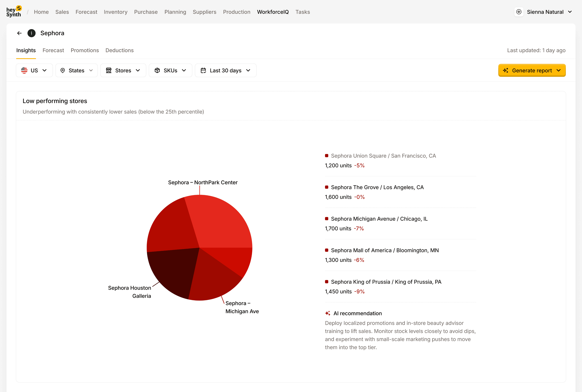Click the red legend square for Sephora Union Square

[x=326, y=155]
